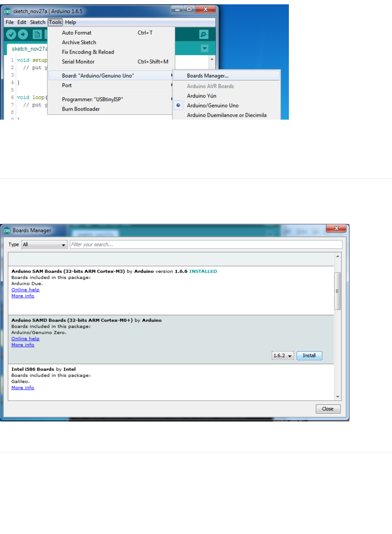Click the Upload arrow toolbar icon
The image size is (392, 534).
(x=23, y=35)
